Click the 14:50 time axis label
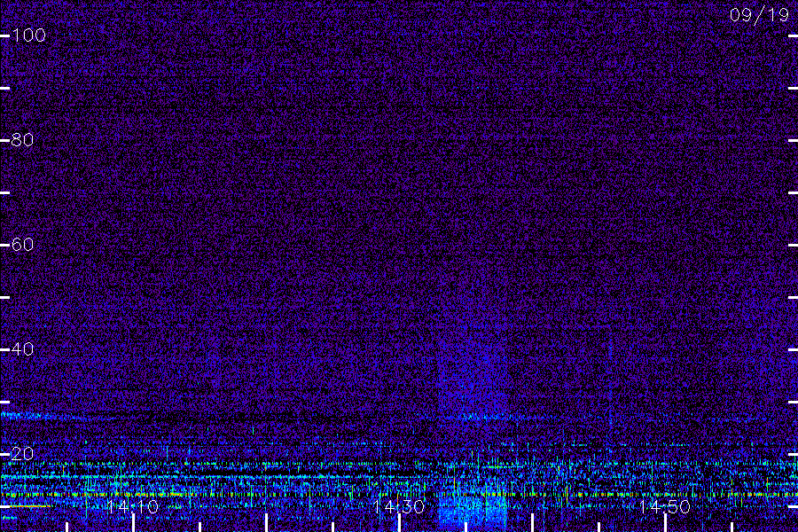 pos(665,506)
